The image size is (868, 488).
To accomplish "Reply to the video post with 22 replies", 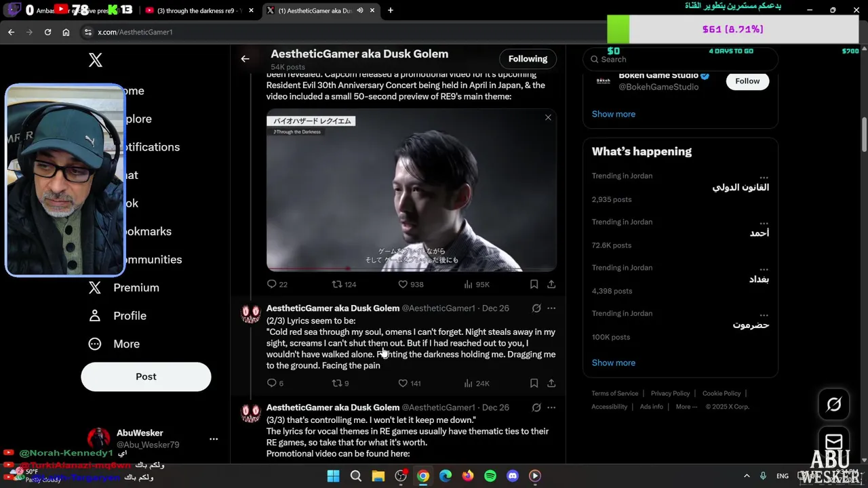I will [x=277, y=284].
